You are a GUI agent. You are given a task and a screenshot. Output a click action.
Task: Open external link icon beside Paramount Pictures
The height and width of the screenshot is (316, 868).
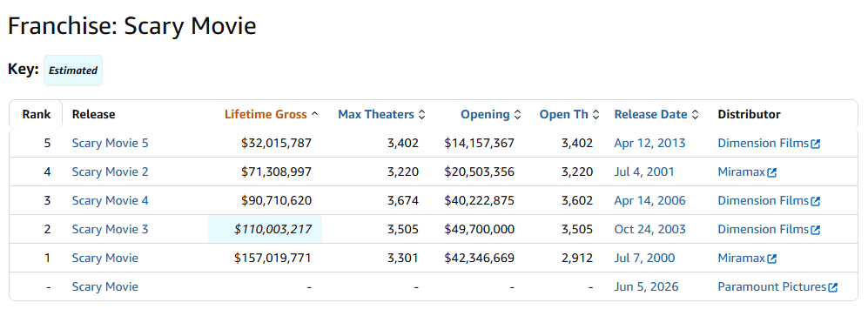click(832, 287)
